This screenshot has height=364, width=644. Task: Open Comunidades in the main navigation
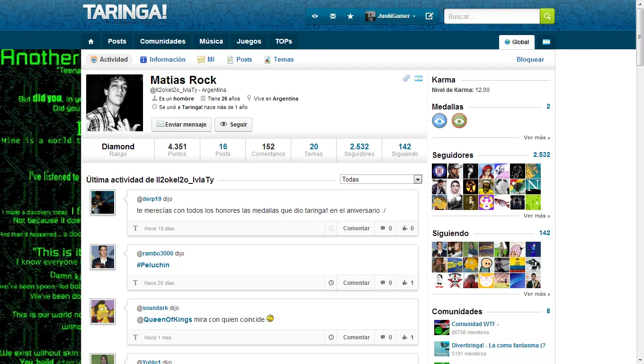coord(163,41)
